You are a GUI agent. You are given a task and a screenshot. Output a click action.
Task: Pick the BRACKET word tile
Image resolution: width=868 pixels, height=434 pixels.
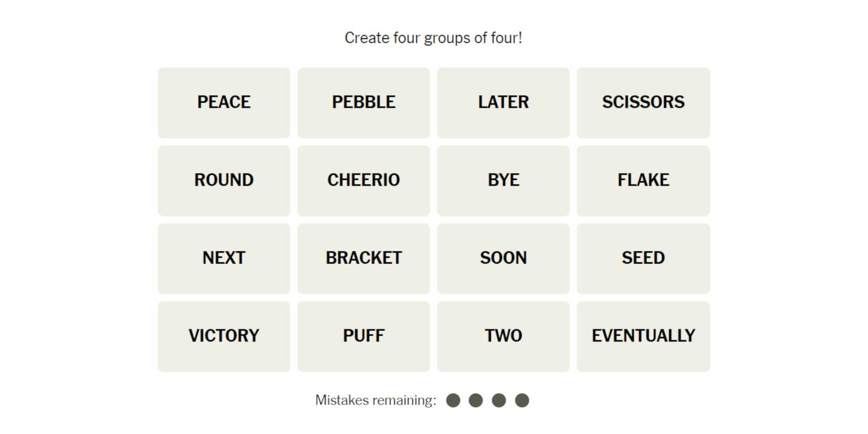(x=364, y=258)
